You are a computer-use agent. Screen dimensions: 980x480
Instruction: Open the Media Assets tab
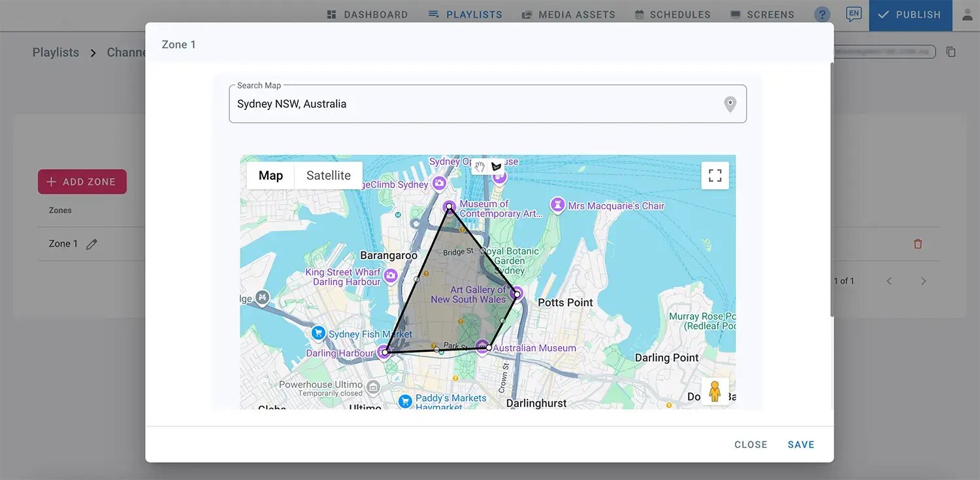568,14
